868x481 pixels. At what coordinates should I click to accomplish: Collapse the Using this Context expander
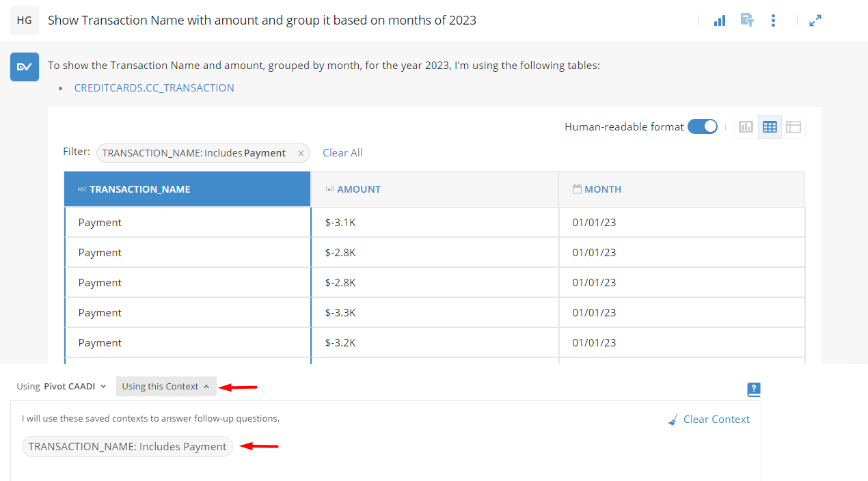[x=166, y=386]
